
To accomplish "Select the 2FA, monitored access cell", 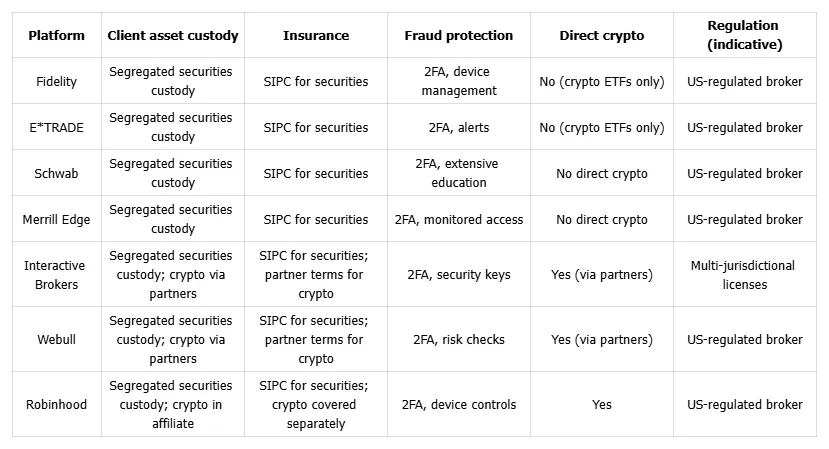I will coord(459,220).
